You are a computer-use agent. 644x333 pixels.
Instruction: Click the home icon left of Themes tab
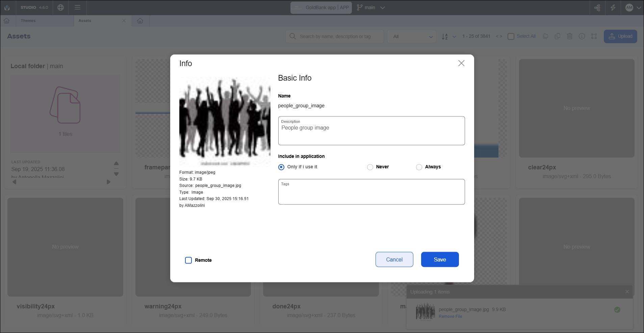tap(6, 21)
